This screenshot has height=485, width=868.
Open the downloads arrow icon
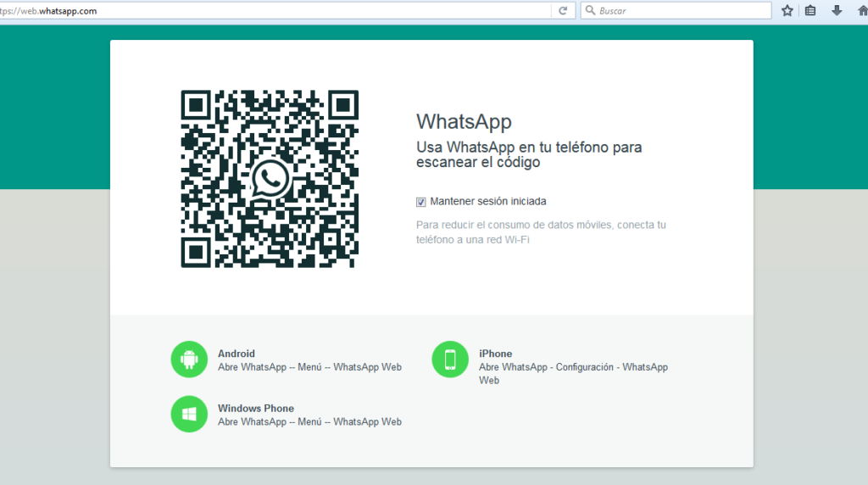click(837, 11)
